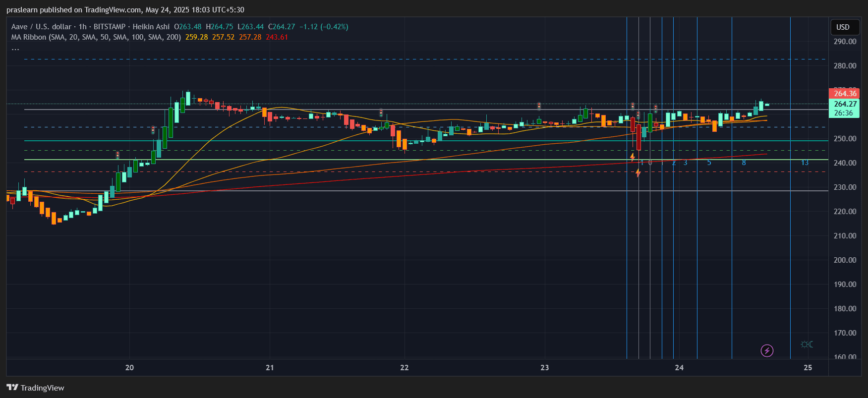Click date label 25 on time axis
The height and width of the screenshot is (398, 868).
(808, 368)
